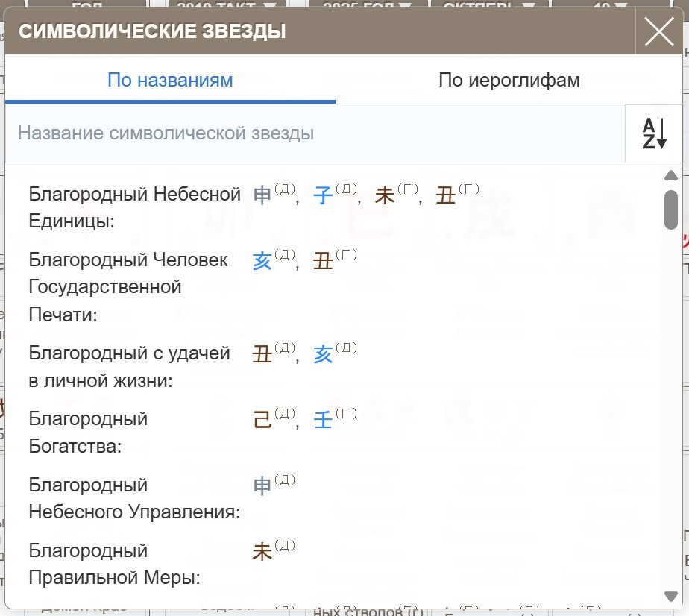Select hieroglyph 己 for Благородный Богатства

pos(261,419)
